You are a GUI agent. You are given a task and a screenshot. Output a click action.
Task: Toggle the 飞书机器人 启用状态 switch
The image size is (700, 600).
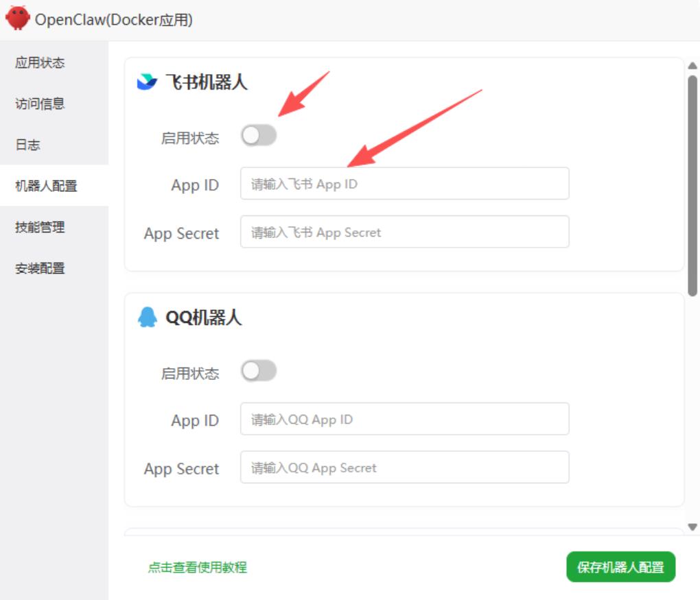click(x=259, y=136)
